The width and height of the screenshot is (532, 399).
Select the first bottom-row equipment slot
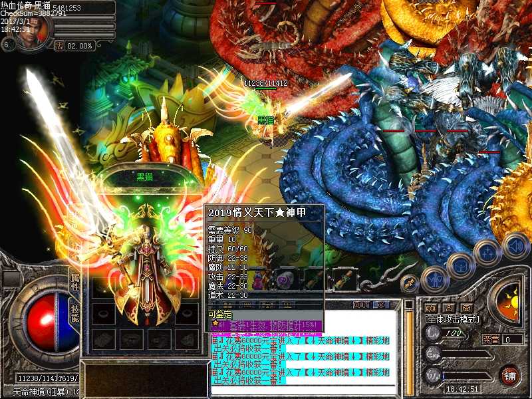point(103,339)
